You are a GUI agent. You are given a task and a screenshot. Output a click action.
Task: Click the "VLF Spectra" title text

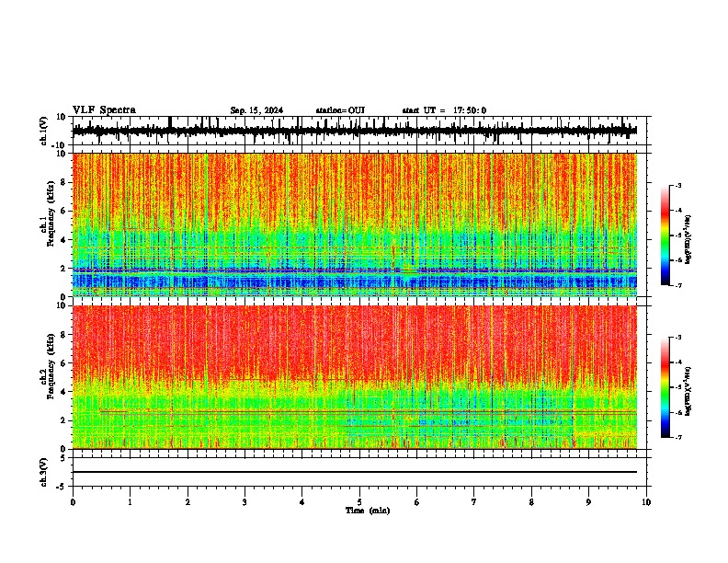[x=104, y=110]
